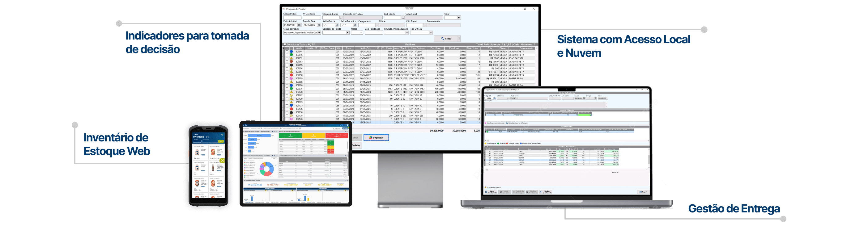Click red status circle of order 007058
Screen dimensions: 868x226
291,75
